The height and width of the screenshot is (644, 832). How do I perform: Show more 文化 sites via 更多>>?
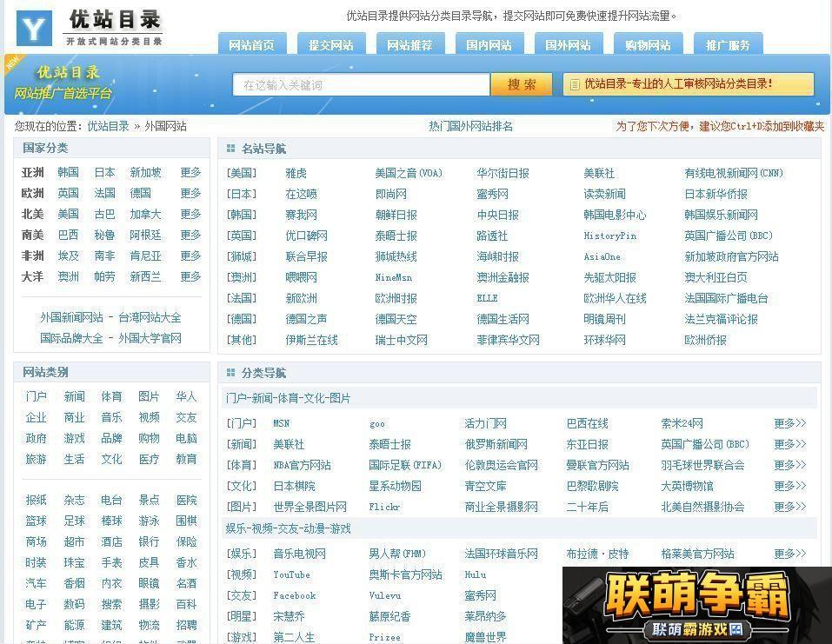(789, 486)
